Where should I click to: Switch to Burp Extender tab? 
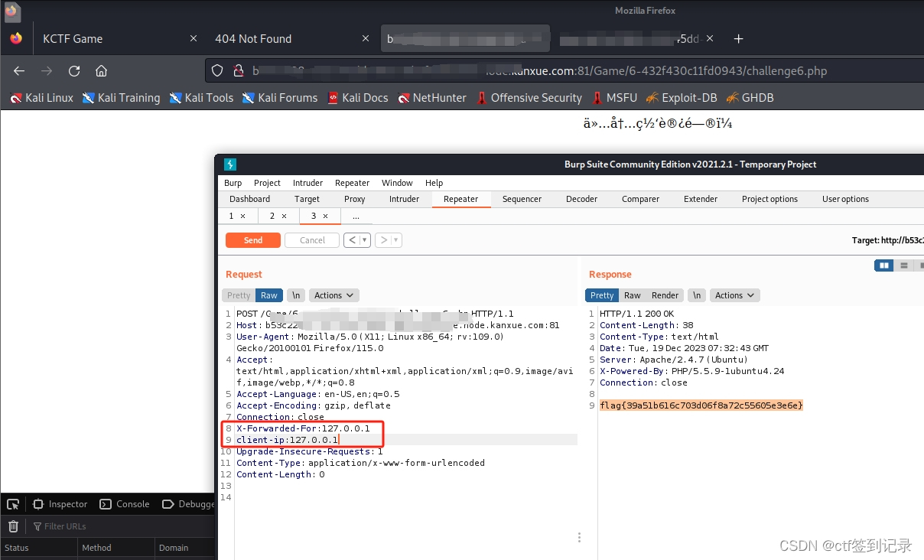pos(701,199)
